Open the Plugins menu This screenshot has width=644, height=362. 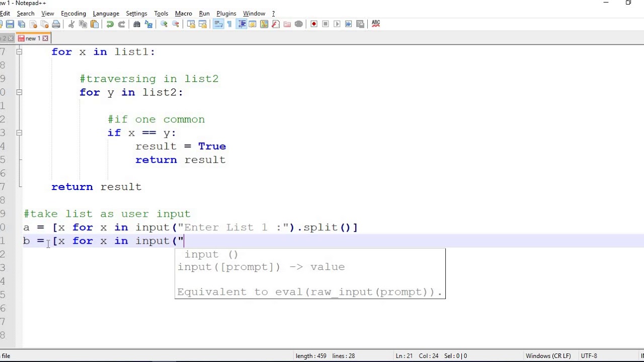(x=226, y=14)
